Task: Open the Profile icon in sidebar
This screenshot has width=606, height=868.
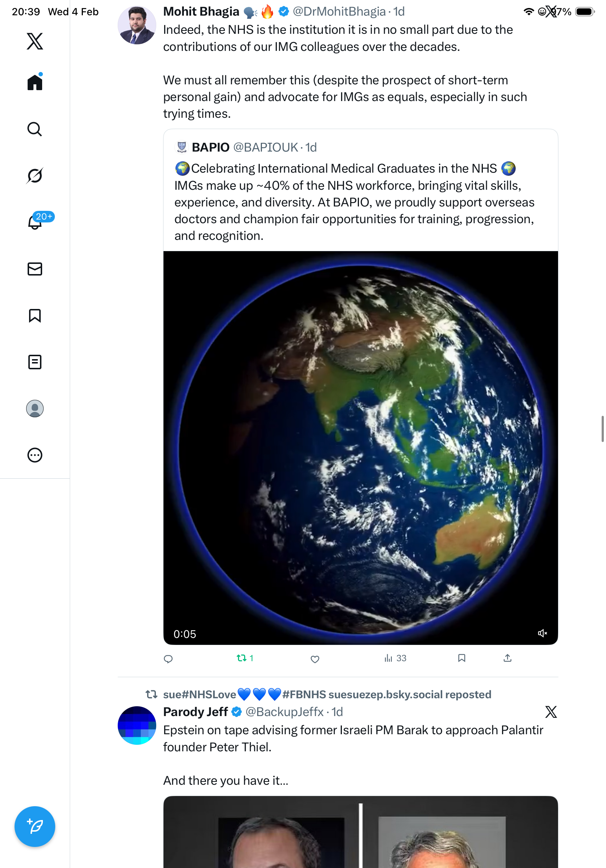Action: [35, 409]
